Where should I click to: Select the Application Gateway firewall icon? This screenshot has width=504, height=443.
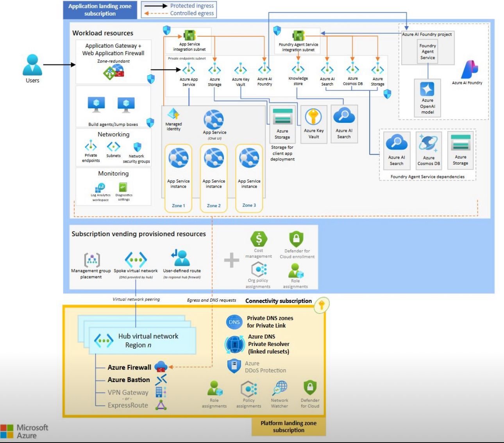click(114, 72)
